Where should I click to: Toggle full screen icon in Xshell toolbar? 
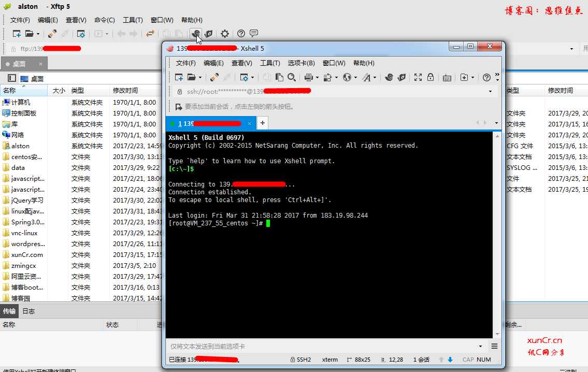tap(418, 77)
